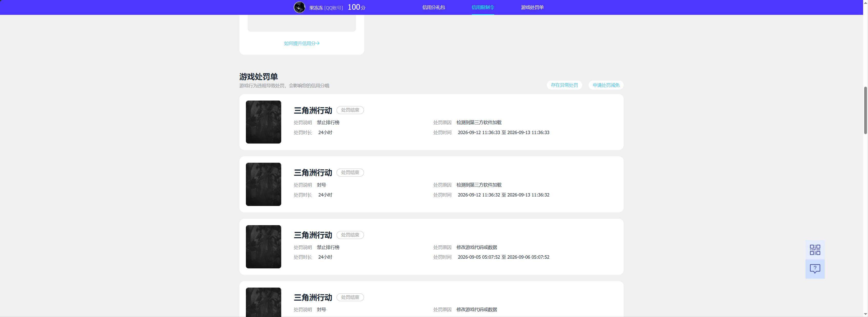Go to the 游戏处罚单 tab in the top bar
This screenshot has height=317, width=868.
(532, 7)
